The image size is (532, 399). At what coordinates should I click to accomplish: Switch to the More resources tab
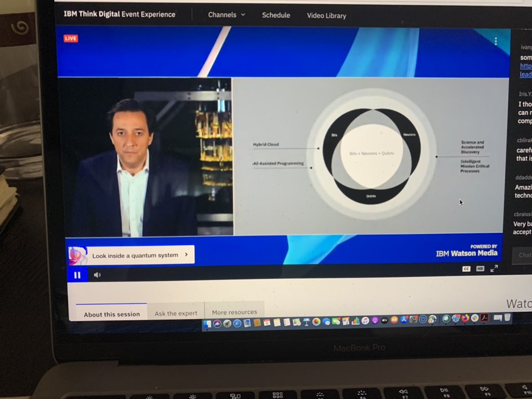[234, 312]
